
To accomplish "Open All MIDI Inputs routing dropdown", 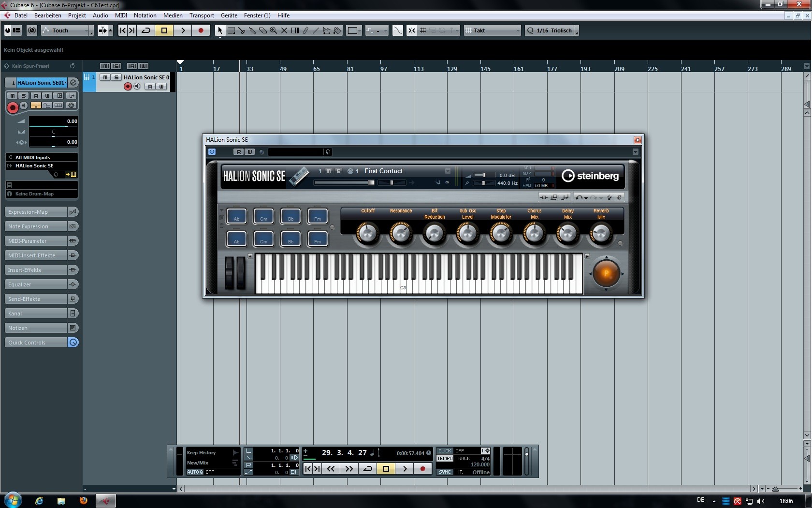I will coord(42,157).
